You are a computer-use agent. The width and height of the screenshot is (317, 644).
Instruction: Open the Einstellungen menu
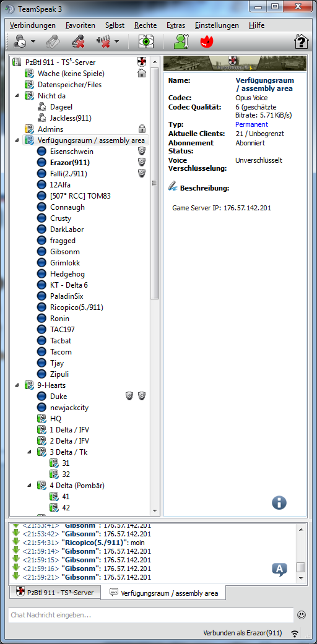pyautogui.click(x=217, y=25)
